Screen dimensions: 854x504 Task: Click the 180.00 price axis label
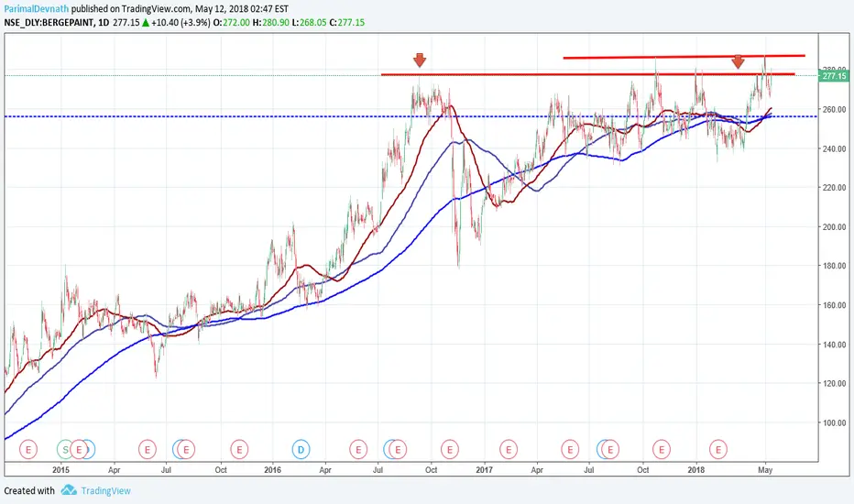(835, 266)
